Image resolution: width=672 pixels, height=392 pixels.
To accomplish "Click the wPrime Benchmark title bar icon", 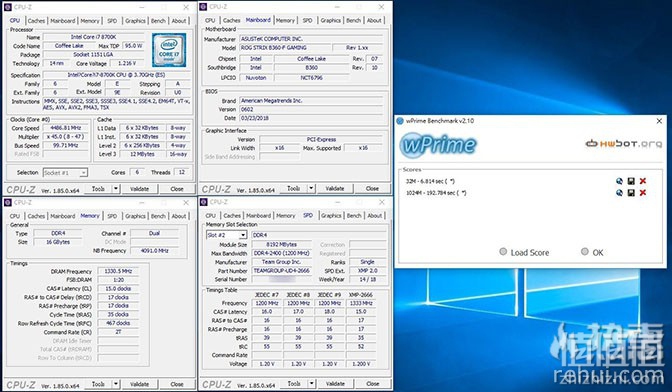I will [x=400, y=121].
